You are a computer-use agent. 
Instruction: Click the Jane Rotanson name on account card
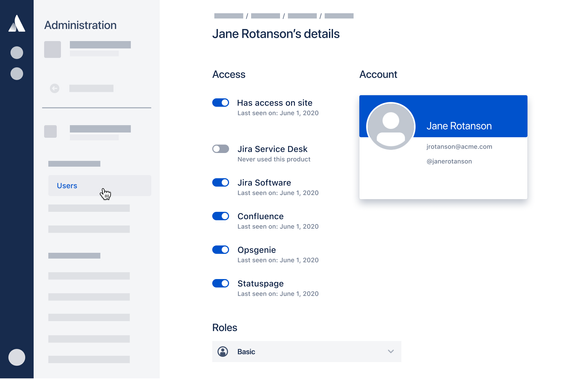pos(459,126)
